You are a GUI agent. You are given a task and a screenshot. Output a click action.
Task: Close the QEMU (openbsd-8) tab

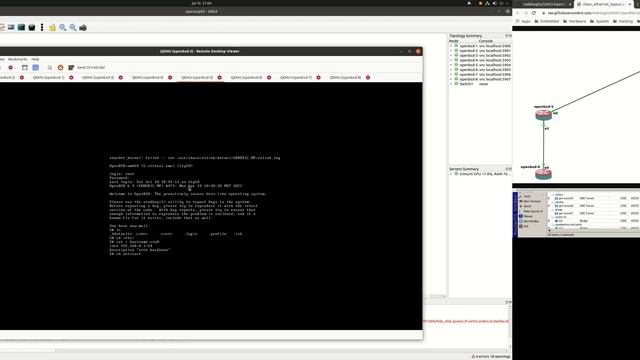point(368,78)
